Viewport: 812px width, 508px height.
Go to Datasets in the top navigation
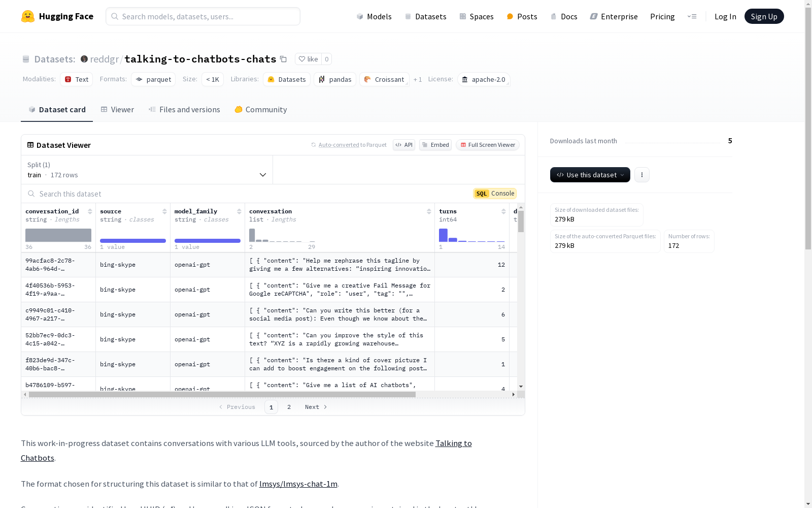[x=425, y=16]
